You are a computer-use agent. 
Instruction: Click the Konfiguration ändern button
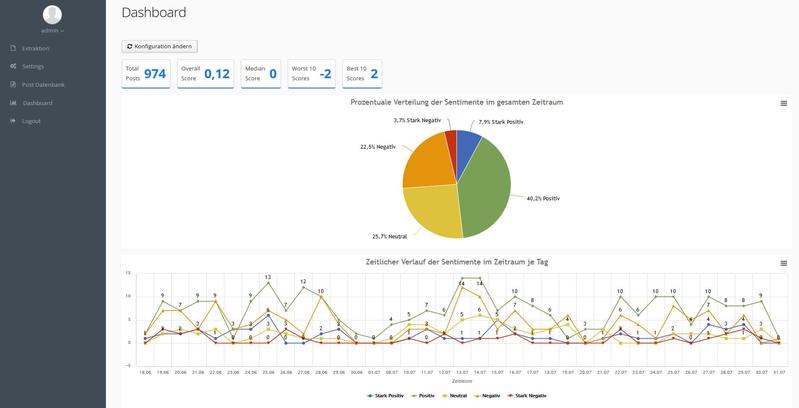click(x=160, y=46)
